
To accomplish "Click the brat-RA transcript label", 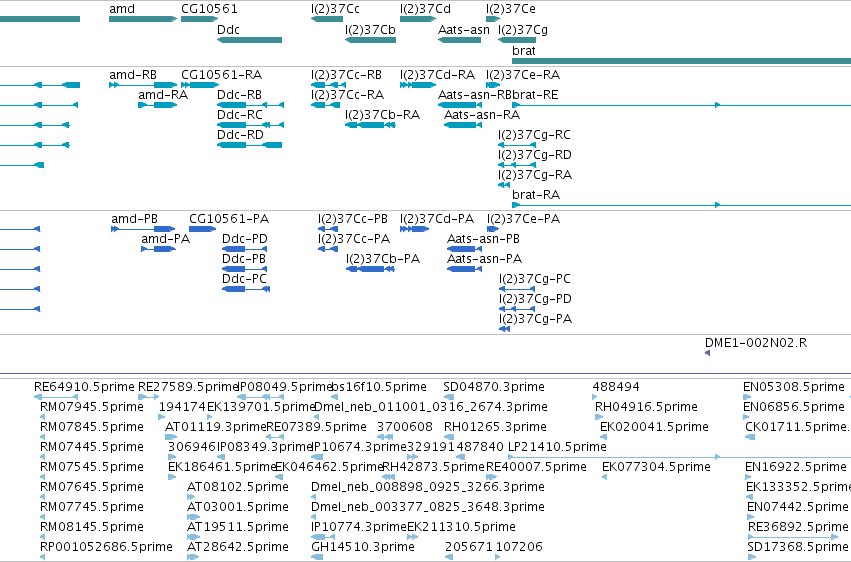I will click(x=536, y=195).
